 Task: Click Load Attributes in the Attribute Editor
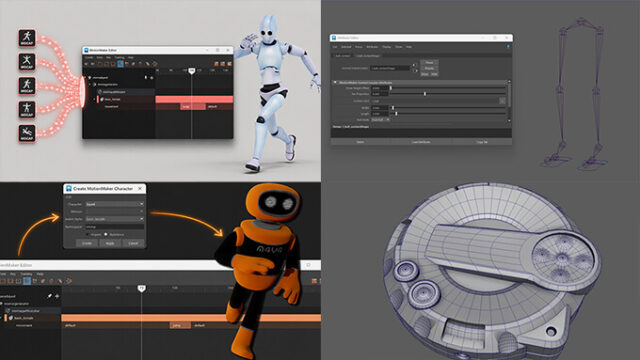click(421, 142)
